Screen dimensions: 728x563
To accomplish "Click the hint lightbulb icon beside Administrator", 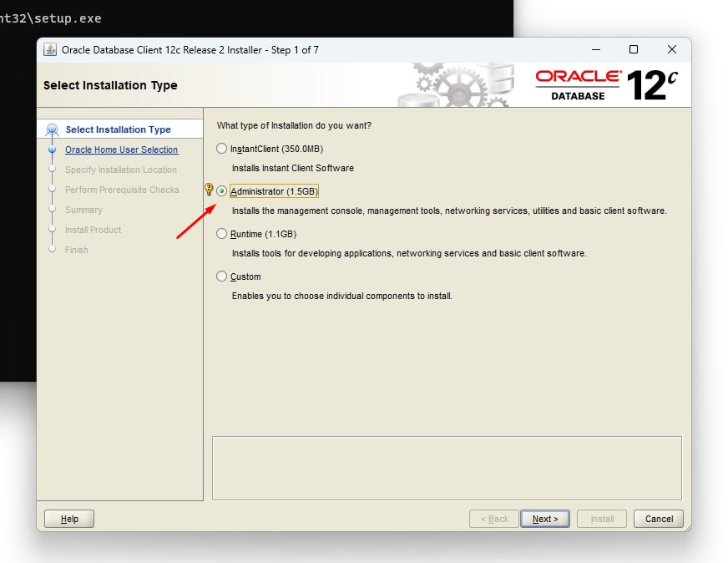I will (x=209, y=189).
